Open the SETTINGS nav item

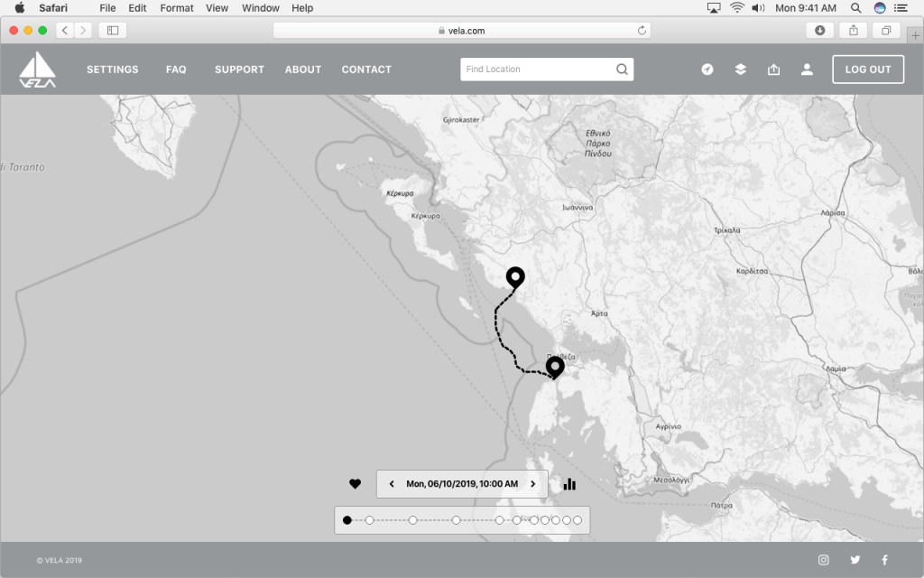(113, 70)
